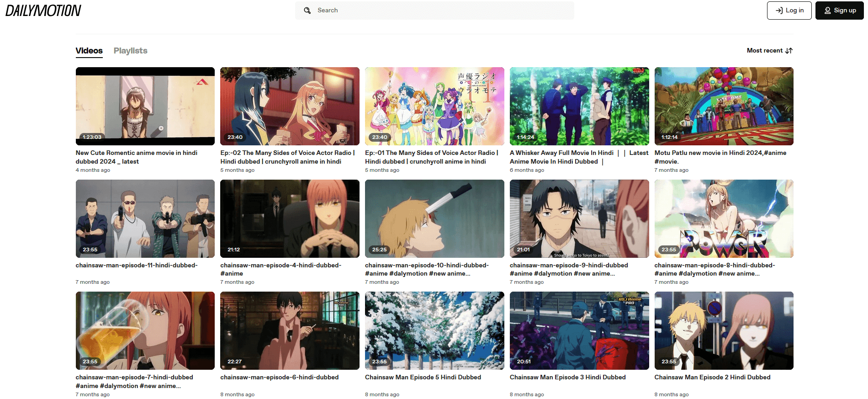Click the 21:12 duration badge
Viewport: 868px width, 399px height.
pos(233,250)
